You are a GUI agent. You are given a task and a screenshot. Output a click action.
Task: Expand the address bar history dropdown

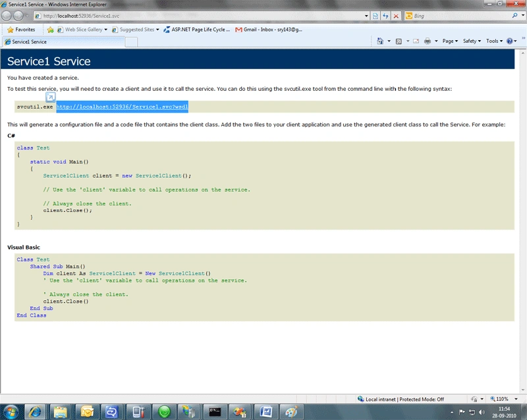[366, 16]
